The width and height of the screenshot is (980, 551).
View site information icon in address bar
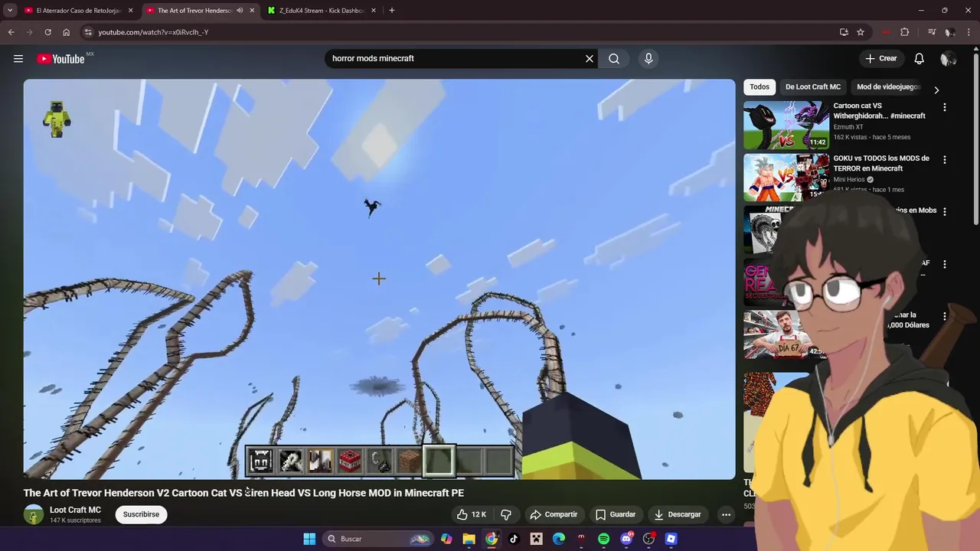pyautogui.click(x=89, y=32)
